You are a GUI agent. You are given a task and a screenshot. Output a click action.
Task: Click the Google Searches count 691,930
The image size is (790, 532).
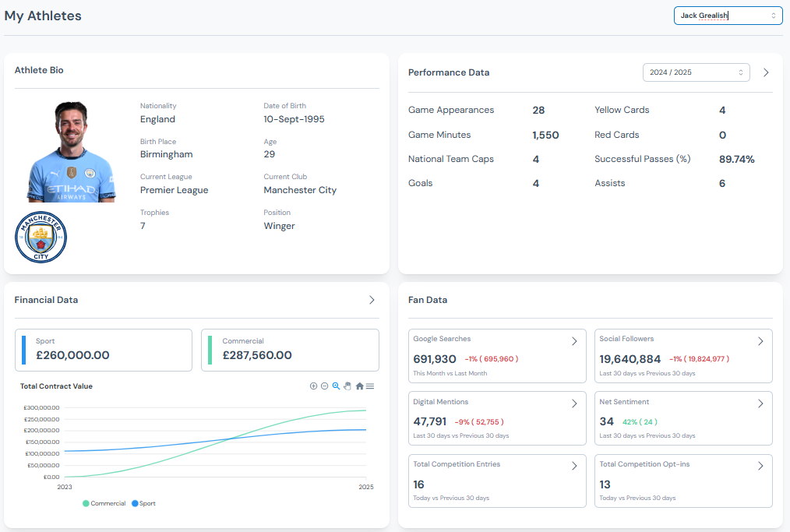pos(435,359)
